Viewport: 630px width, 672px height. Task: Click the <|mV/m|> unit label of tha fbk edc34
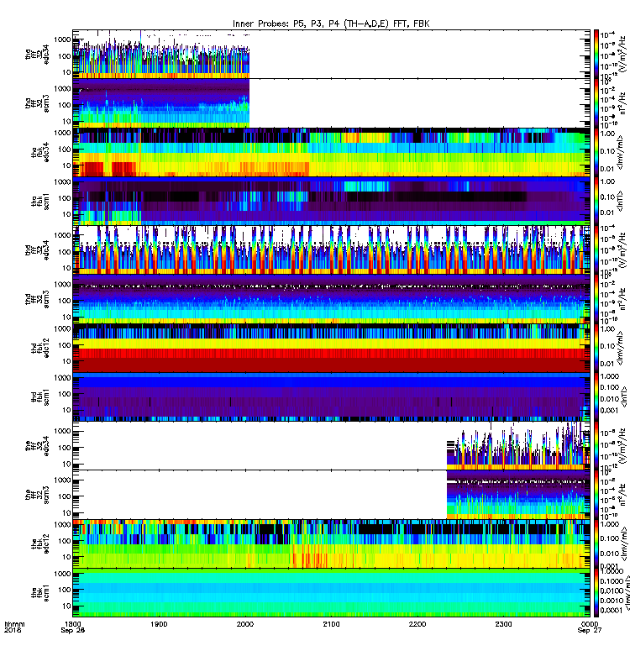pyautogui.click(x=622, y=152)
